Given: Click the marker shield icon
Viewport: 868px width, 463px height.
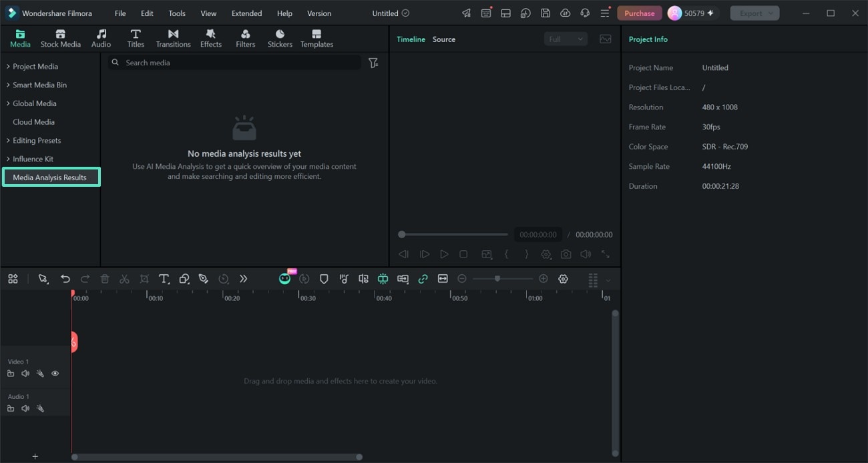Looking at the screenshot, I should [324, 279].
